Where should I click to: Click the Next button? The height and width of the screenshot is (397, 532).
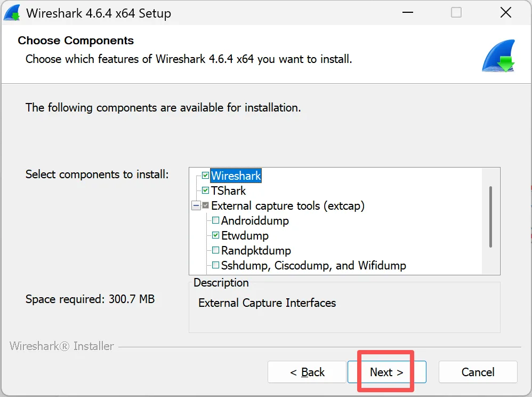[x=386, y=372]
